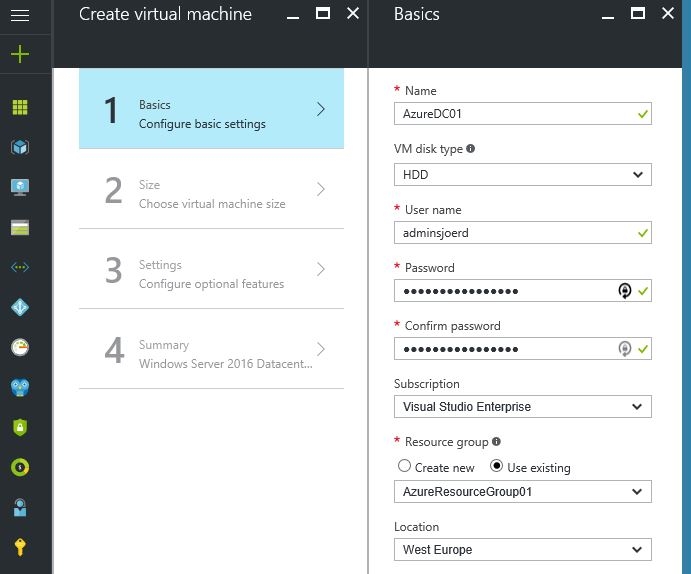This screenshot has height=574, width=691.
Task: Open Virtual machines monitor icon in sidebar
Action: click(x=20, y=187)
